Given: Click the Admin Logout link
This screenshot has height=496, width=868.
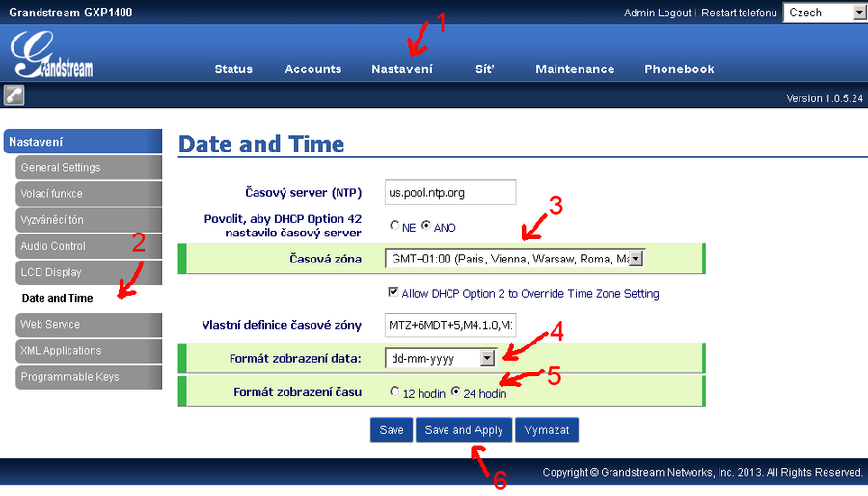Looking at the screenshot, I should [x=658, y=14].
